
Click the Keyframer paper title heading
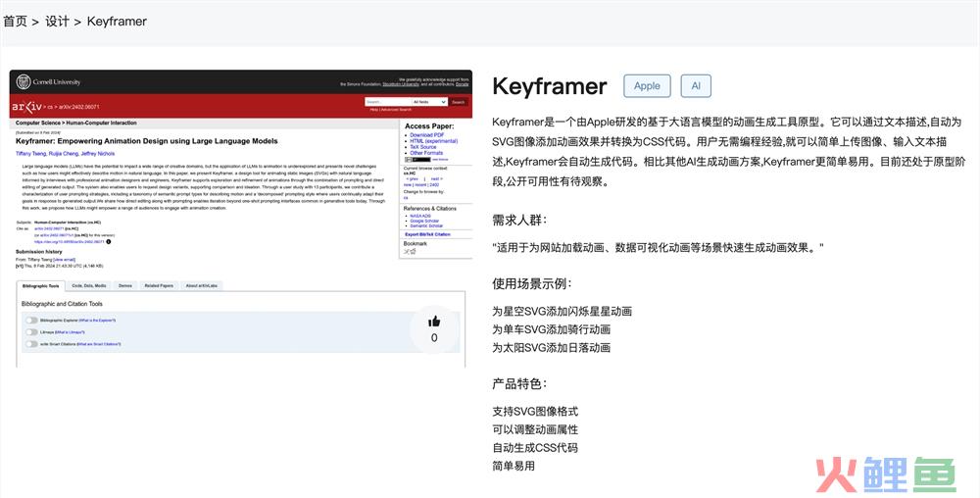click(147, 141)
